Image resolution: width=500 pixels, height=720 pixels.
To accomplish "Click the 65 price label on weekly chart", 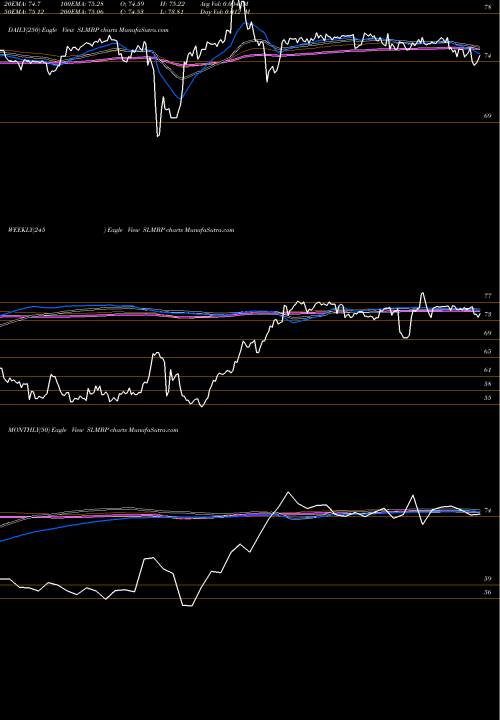I will coord(488,351).
